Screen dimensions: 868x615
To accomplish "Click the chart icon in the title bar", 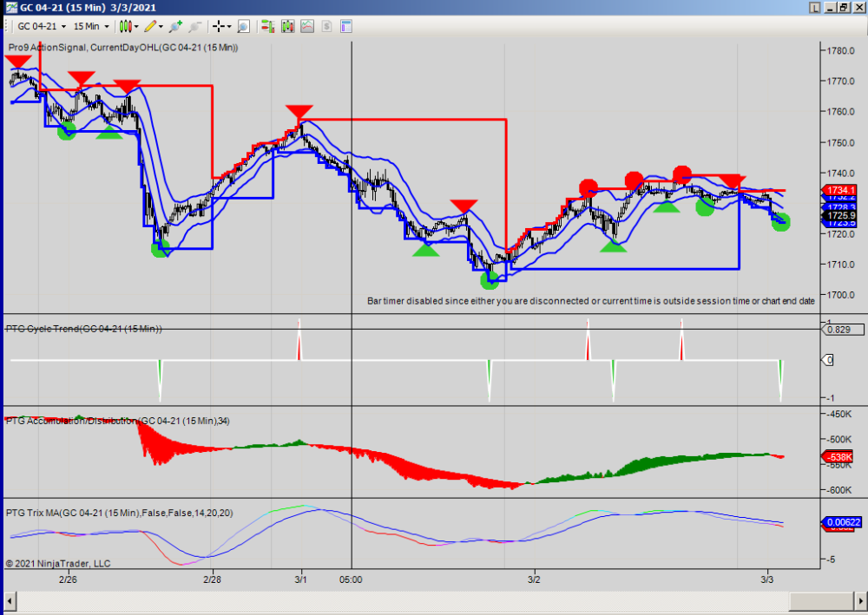I will tap(11, 7).
